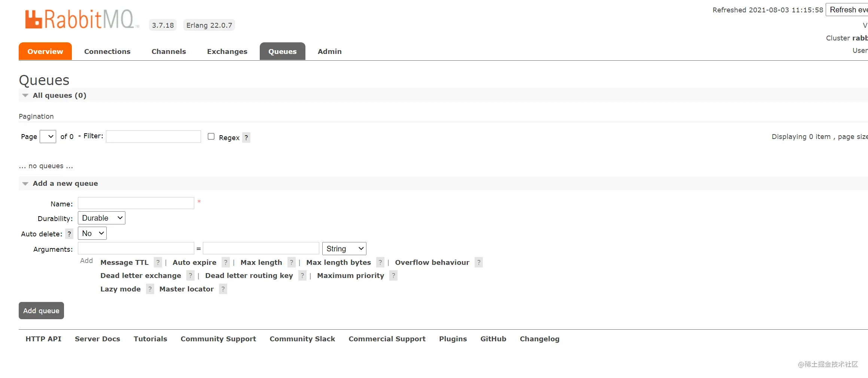Show help for Maximum priority
This screenshot has height=378, width=868.
click(x=393, y=275)
